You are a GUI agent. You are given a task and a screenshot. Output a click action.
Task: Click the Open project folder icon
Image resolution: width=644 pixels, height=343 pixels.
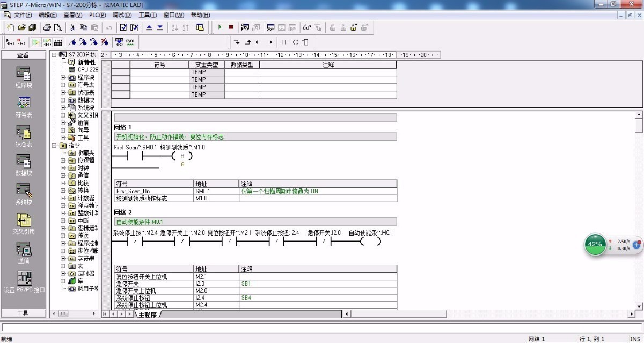[x=22, y=27]
